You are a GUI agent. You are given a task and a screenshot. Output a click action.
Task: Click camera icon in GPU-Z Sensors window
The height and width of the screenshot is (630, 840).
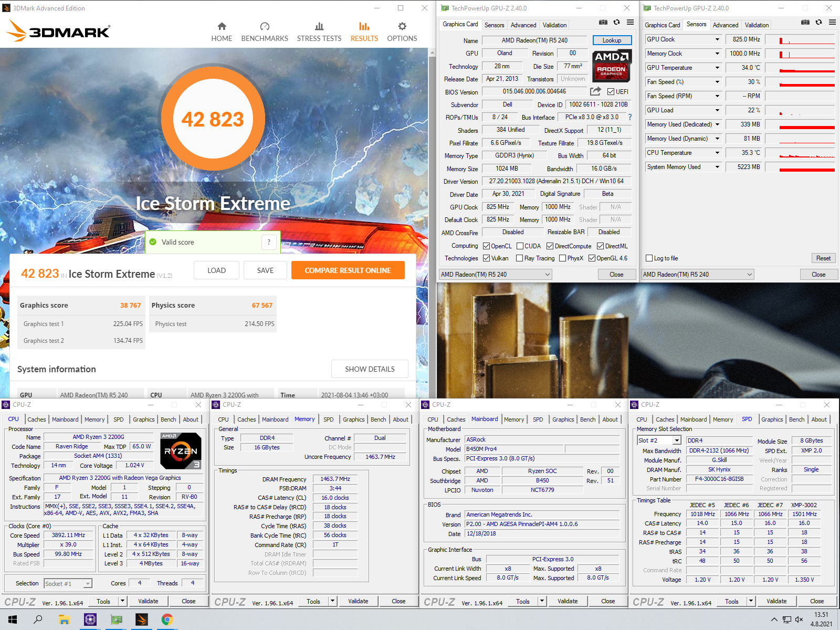805,22
